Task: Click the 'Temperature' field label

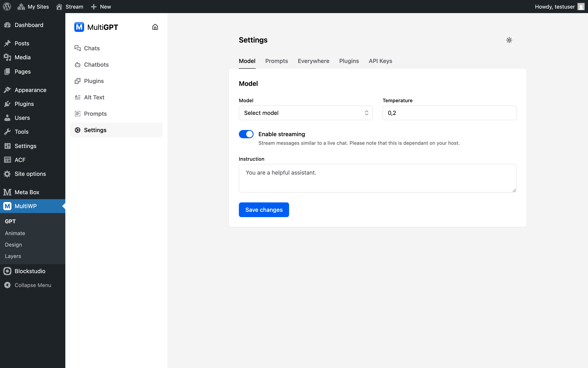Action: tap(398, 101)
